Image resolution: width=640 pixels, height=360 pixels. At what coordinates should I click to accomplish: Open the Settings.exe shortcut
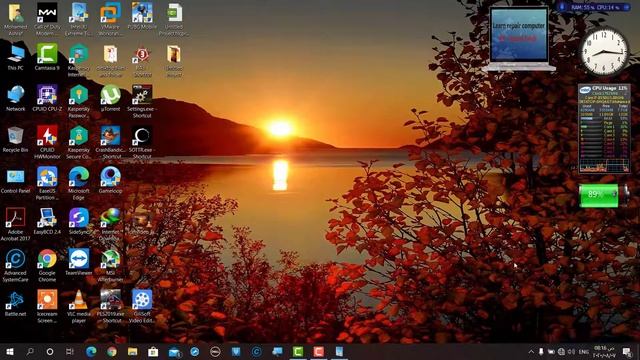click(142, 101)
